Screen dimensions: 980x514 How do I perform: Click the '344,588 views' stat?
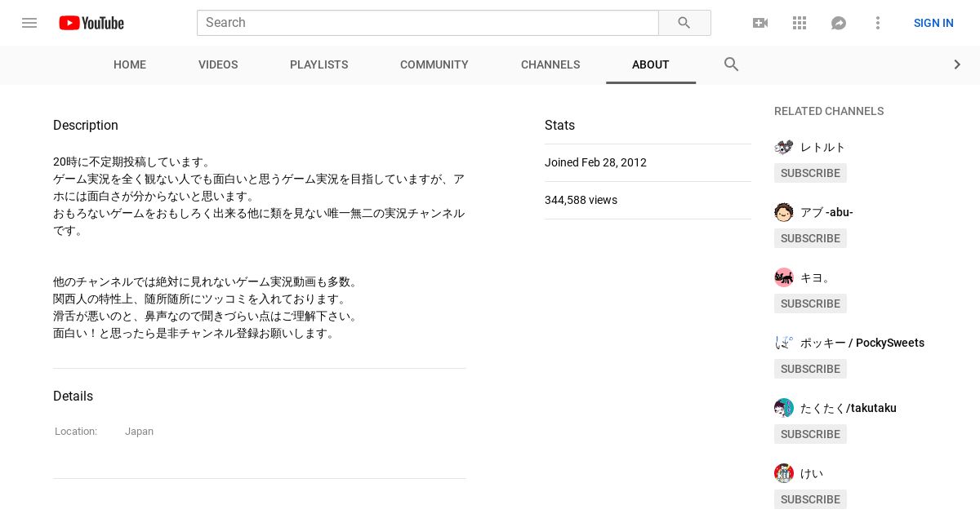tap(581, 200)
